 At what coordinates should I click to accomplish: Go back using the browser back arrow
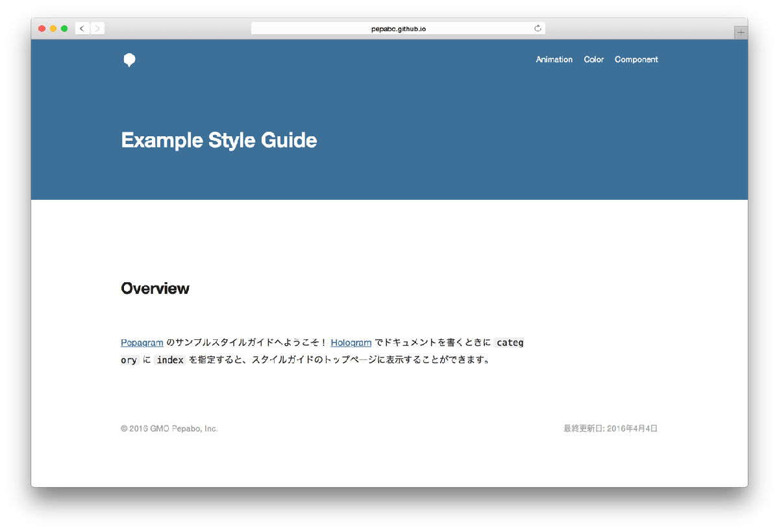pos(82,29)
